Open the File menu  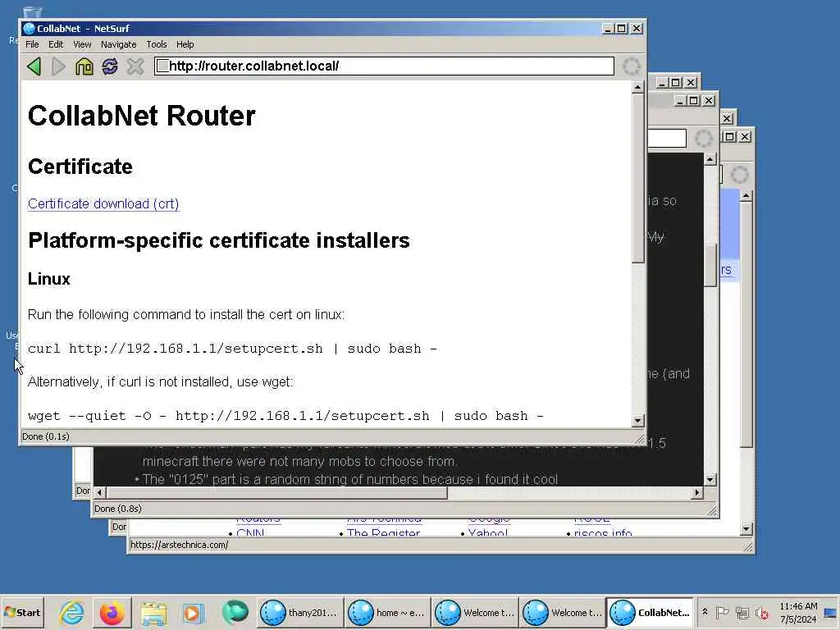(x=32, y=44)
